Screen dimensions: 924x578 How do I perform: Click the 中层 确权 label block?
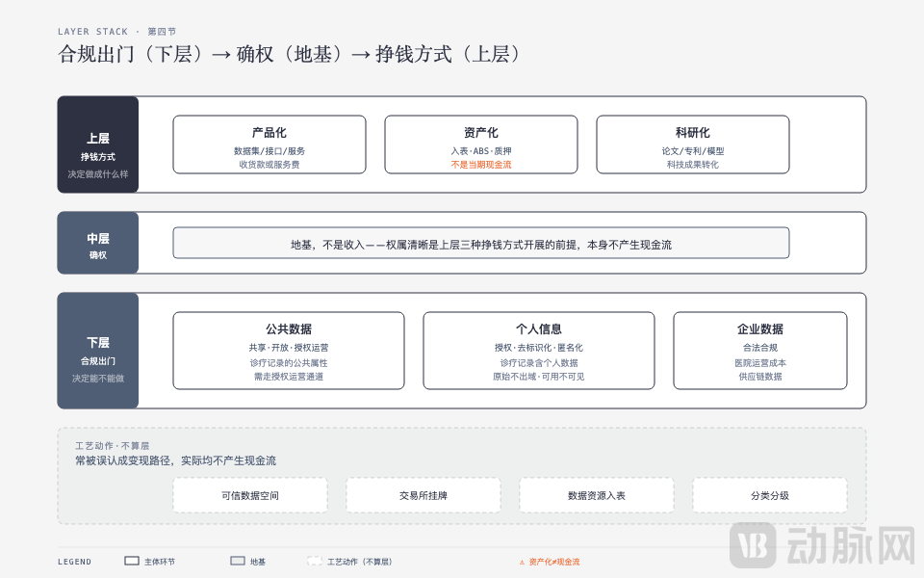[x=98, y=243]
